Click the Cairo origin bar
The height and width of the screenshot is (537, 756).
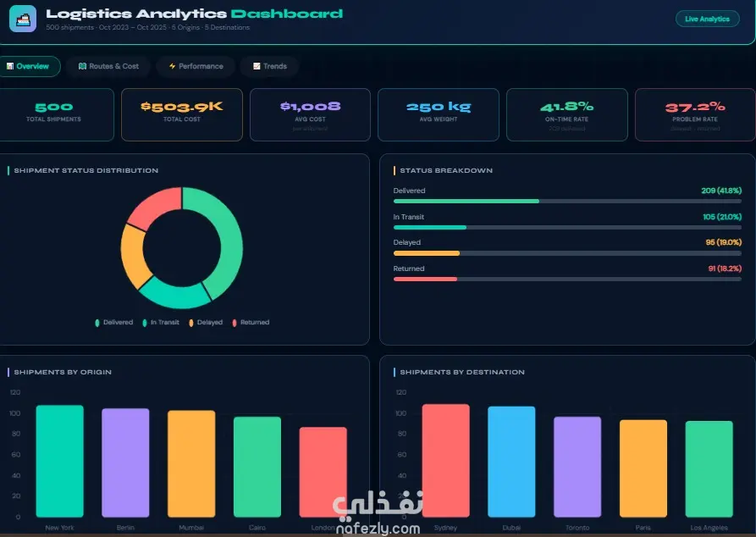click(257, 467)
